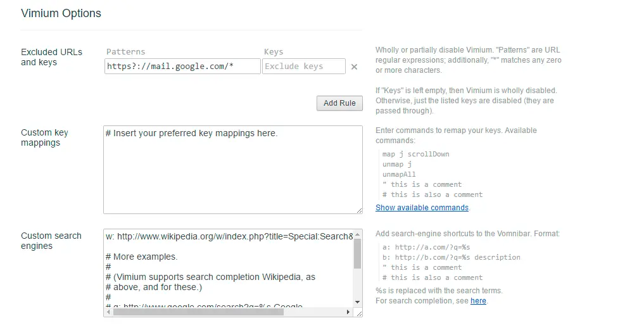Screen dimensions: 644x330
Task: Open the Show available commands link
Action: click(x=422, y=208)
